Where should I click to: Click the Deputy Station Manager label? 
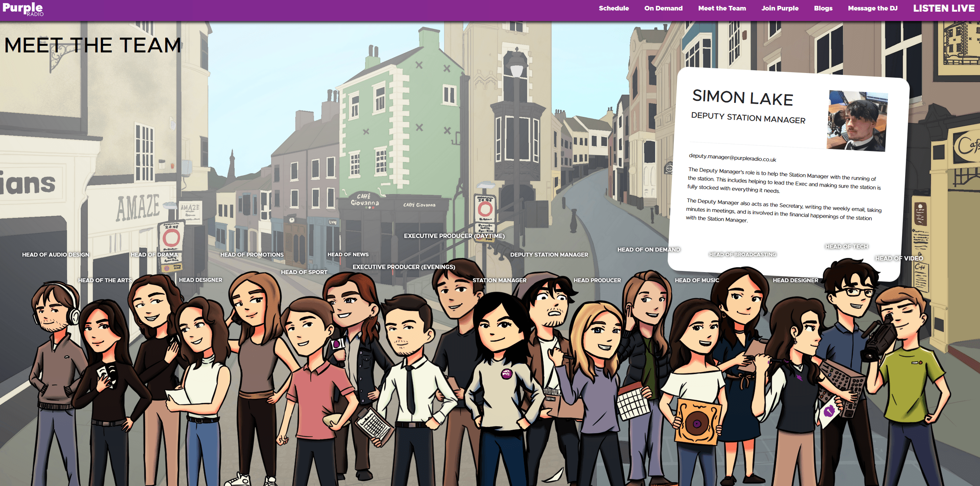coord(549,255)
